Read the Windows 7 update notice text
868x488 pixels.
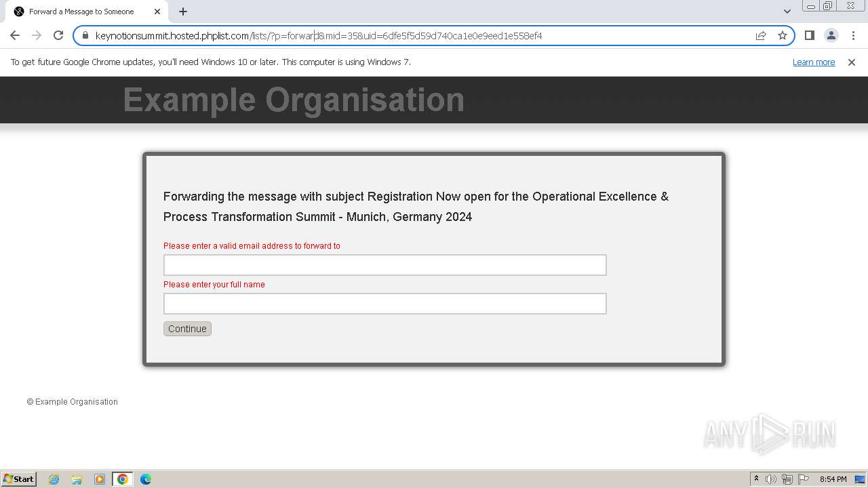click(x=211, y=62)
